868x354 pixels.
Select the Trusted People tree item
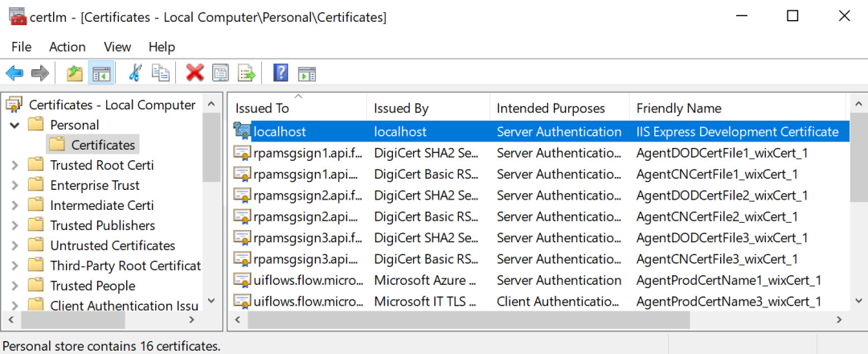[92, 286]
